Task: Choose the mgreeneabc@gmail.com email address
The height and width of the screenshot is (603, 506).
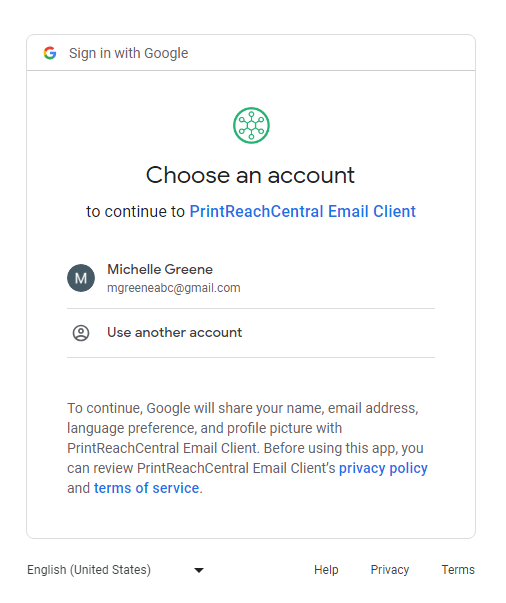Action: (174, 288)
